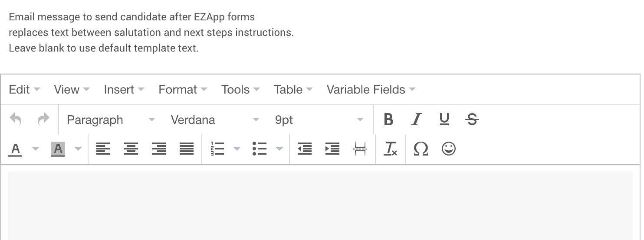Image resolution: width=644 pixels, height=240 pixels.
Task: Decrease indent of the paragraph
Action: pyautogui.click(x=304, y=149)
